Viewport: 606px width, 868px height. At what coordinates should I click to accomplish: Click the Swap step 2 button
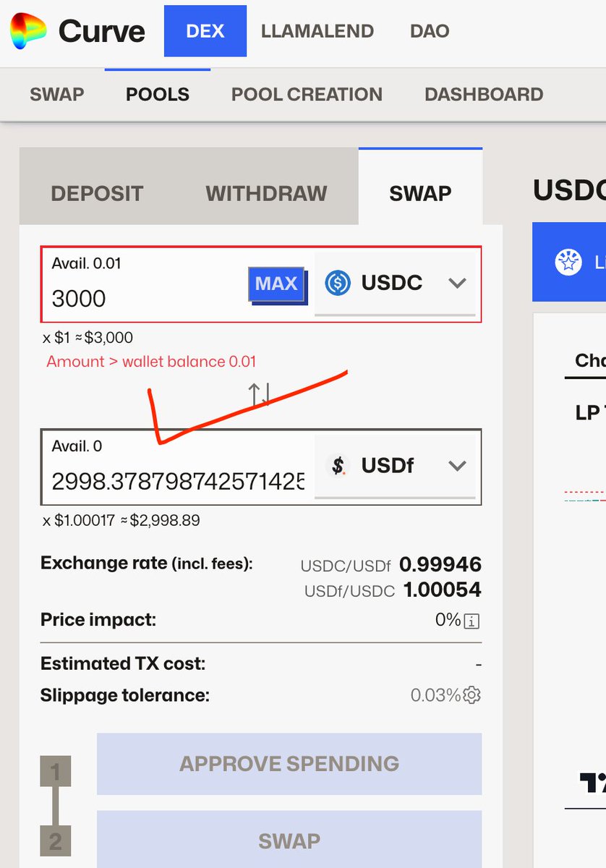pos(289,841)
